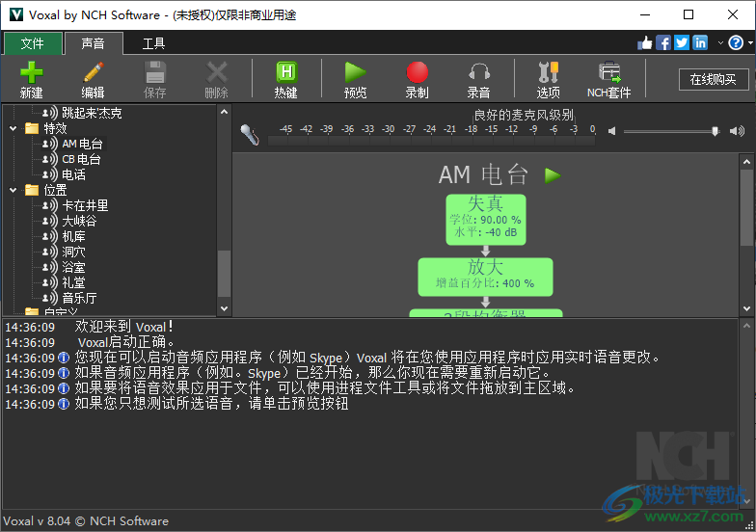
Task: Select the 机库 voice entry
Action: click(73, 237)
